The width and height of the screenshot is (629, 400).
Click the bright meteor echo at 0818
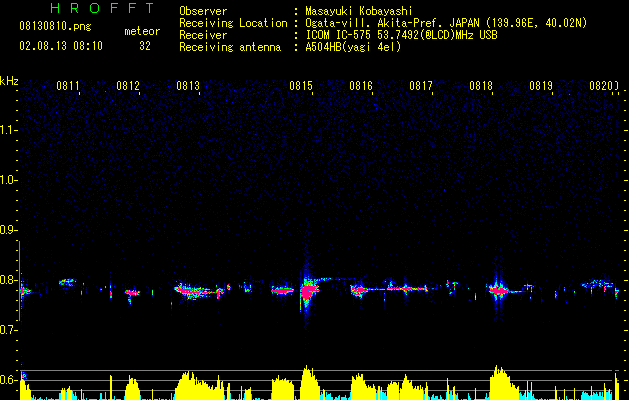click(499, 290)
